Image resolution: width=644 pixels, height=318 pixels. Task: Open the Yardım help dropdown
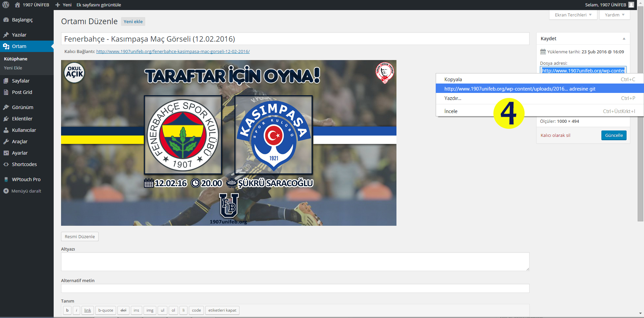pyautogui.click(x=614, y=15)
